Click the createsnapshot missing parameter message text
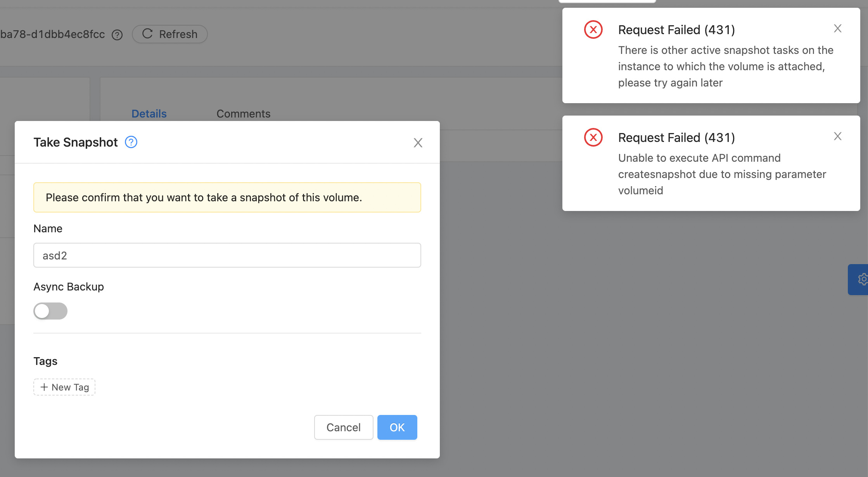868x477 pixels. click(721, 174)
